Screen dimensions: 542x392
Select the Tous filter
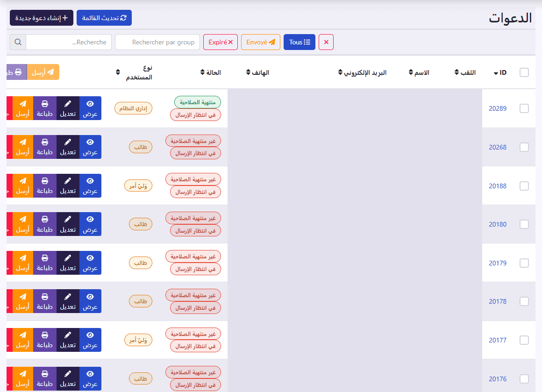pos(300,42)
